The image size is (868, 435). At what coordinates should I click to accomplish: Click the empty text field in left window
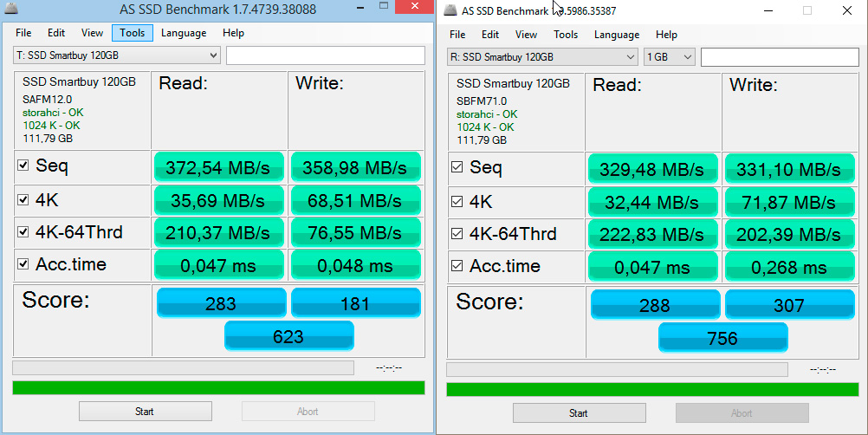(326, 55)
